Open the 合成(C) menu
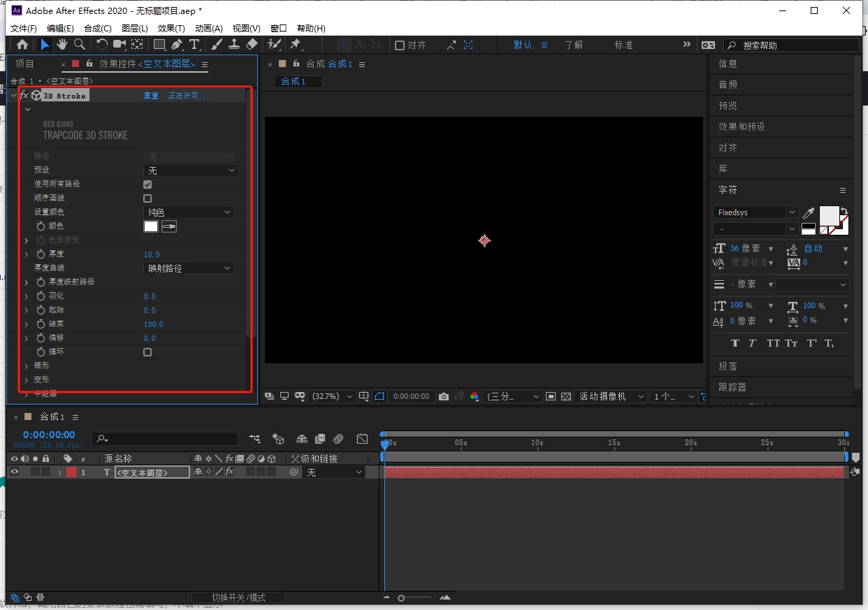 coord(98,29)
